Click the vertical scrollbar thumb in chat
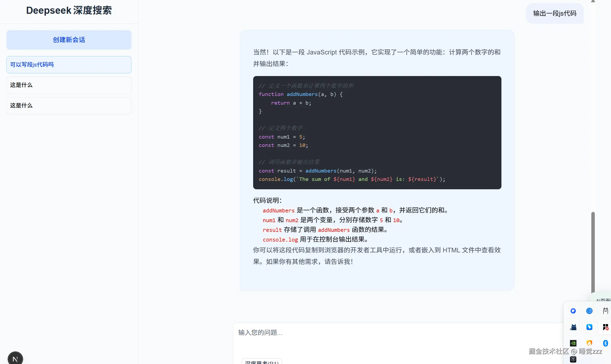The image size is (611, 364). coord(593,252)
